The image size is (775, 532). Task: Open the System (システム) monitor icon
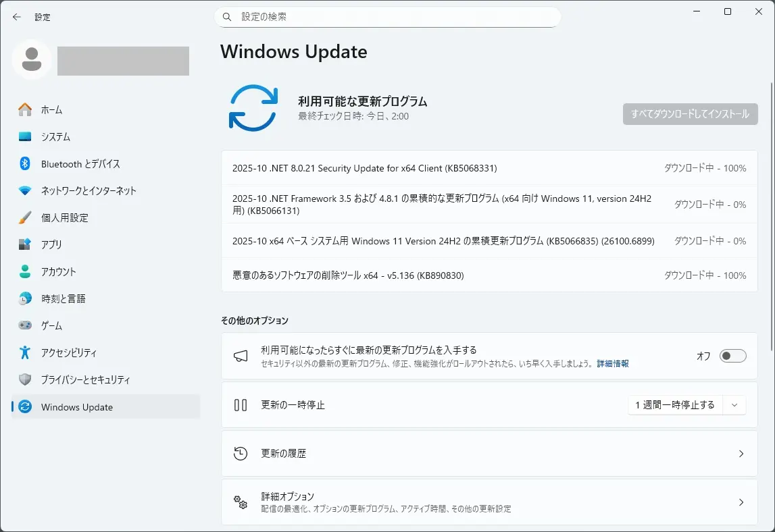tap(25, 136)
